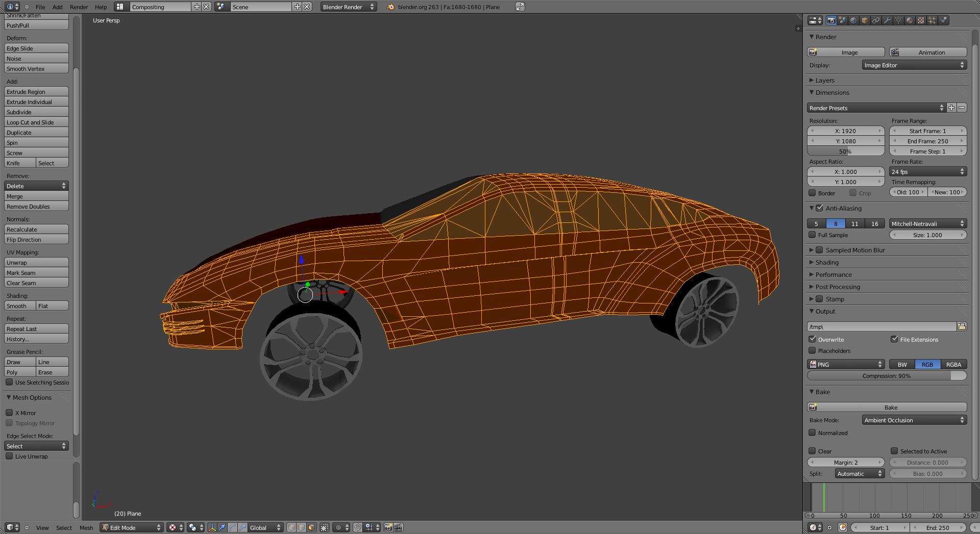Open the Bake Mode dropdown
Screen dimensions: 980x534
pyautogui.click(x=914, y=420)
